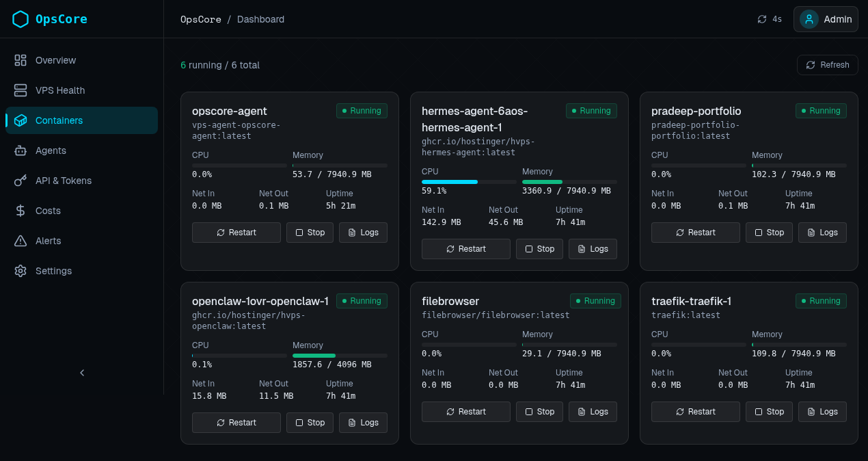
Task: Navigate to API & Tokens
Action: 82,181
